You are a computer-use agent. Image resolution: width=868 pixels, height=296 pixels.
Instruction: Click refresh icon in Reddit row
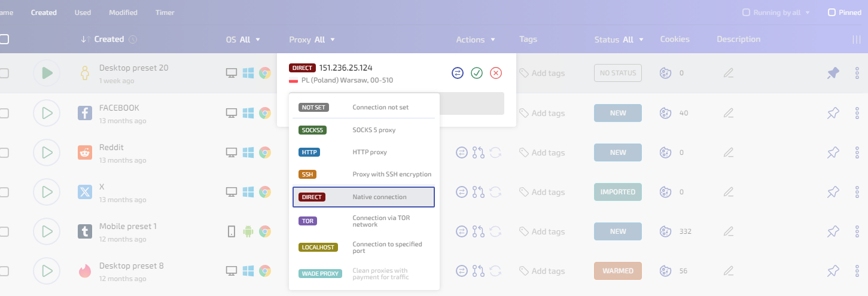(x=495, y=152)
